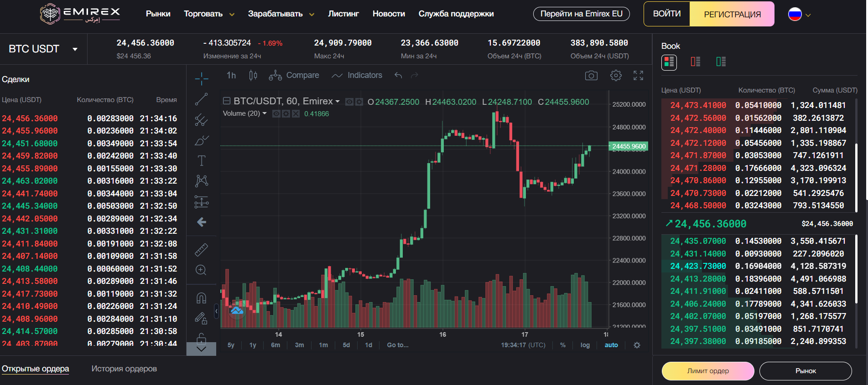
Task: Open Volume indicator settings gear
Action: 286,113
